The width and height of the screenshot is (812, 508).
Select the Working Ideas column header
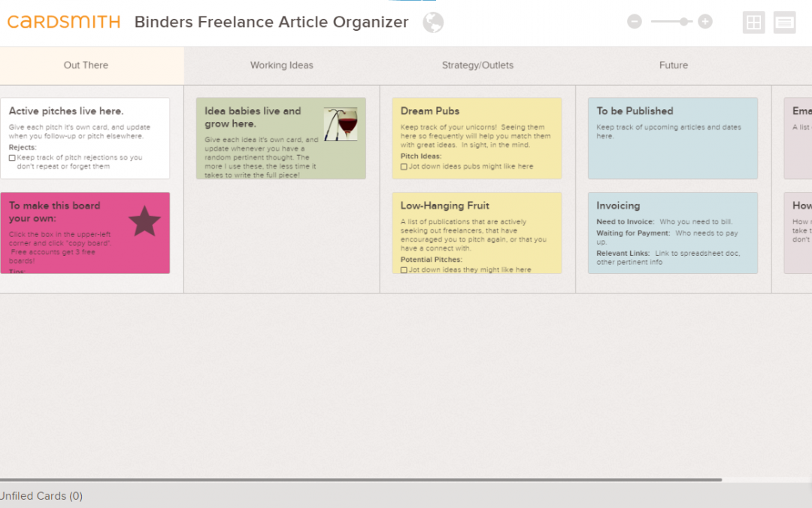pos(282,65)
